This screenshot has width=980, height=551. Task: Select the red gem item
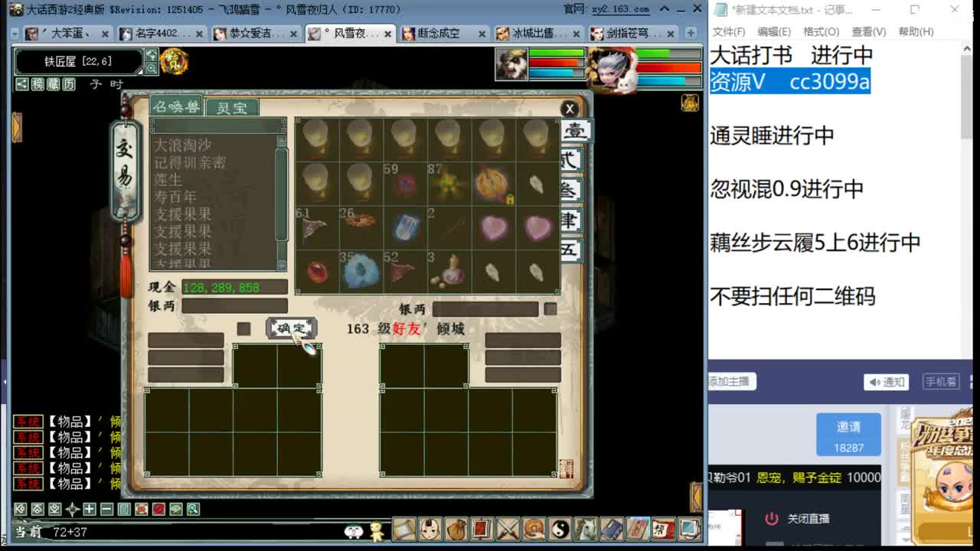(x=316, y=272)
